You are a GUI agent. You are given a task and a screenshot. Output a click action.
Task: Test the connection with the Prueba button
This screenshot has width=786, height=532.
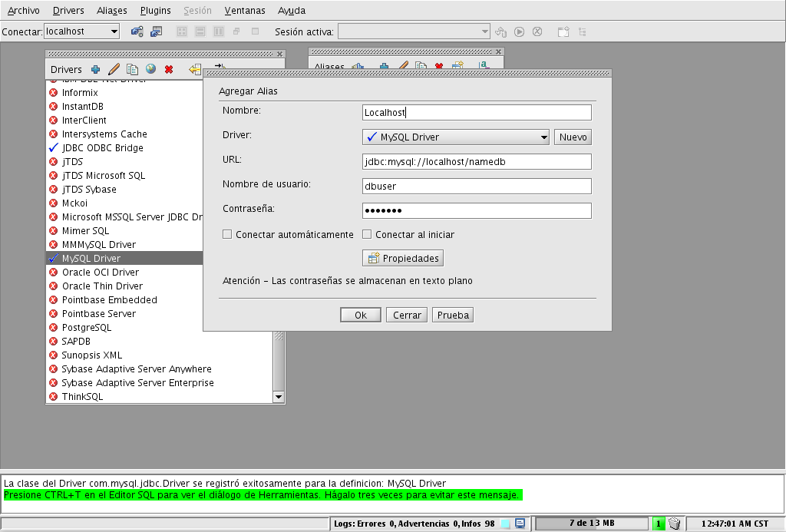[x=453, y=315]
